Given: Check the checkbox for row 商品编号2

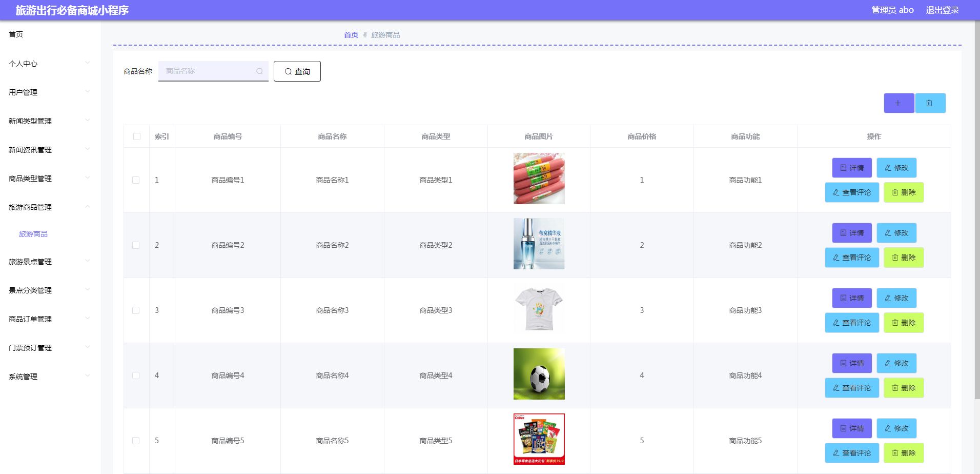Looking at the screenshot, I should 136,245.
